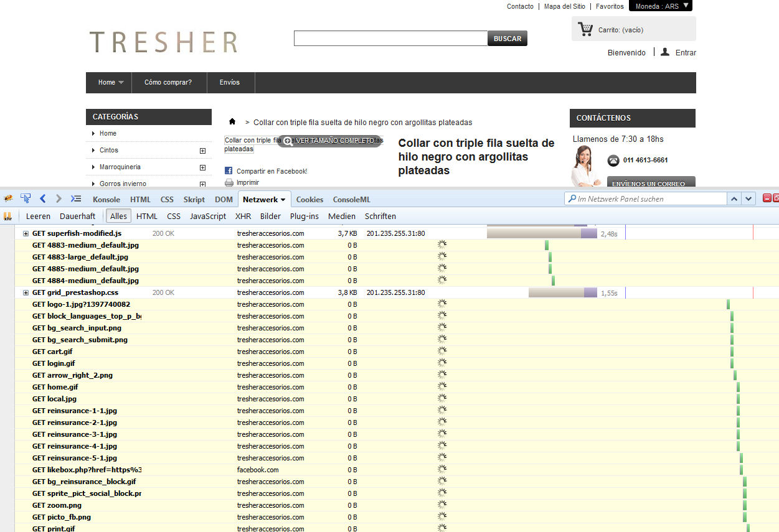Minimize Firebug with the red minus icon
The width and height of the screenshot is (779, 532).
tap(767, 198)
